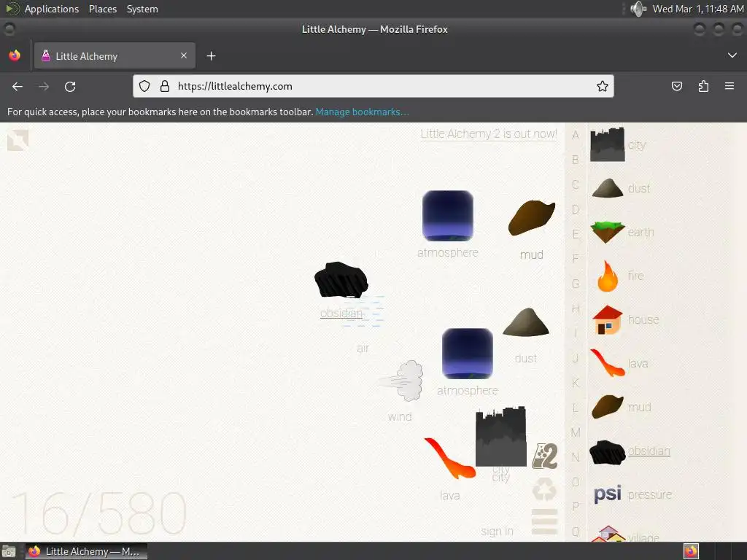Viewport: 747px width, 560px height.
Task: Select the fire icon in the sidebar
Action: point(608,276)
